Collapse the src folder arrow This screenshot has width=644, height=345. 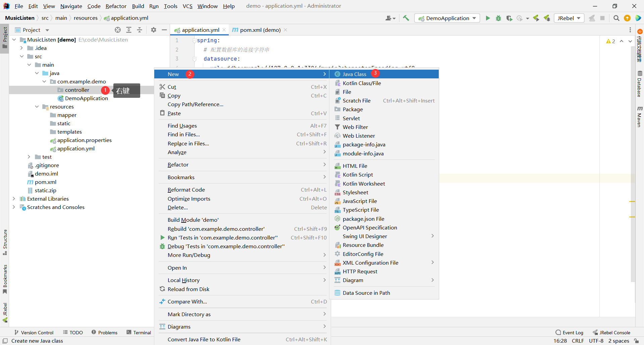(21, 56)
